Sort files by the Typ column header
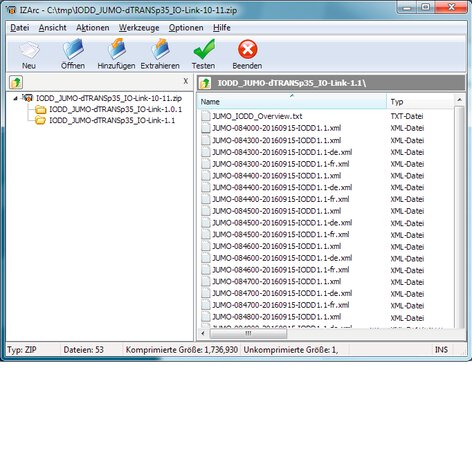The width and height of the screenshot is (472, 455). pyautogui.click(x=420, y=102)
